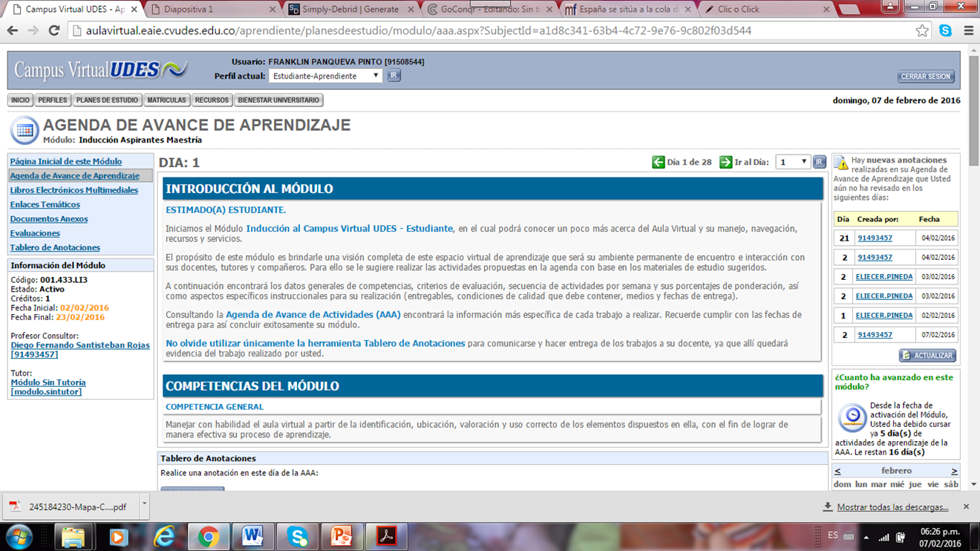980x551 pixels.
Task: Launch Windows Media Player from the taskbar
Action: tap(118, 536)
